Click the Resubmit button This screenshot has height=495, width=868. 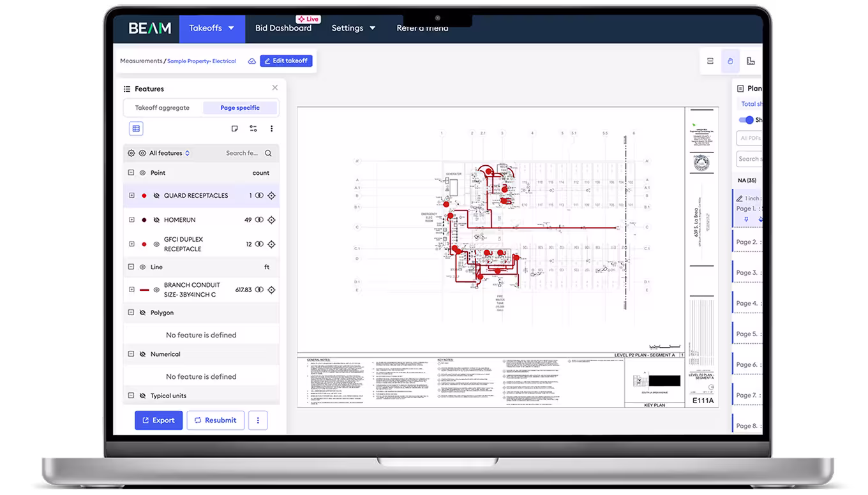[x=216, y=420]
